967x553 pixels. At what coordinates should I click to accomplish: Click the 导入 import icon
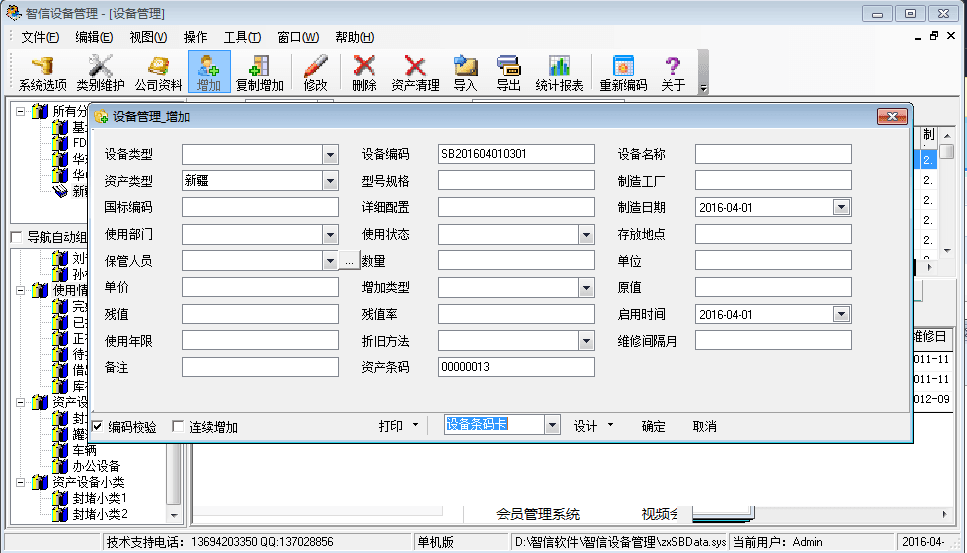[465, 72]
